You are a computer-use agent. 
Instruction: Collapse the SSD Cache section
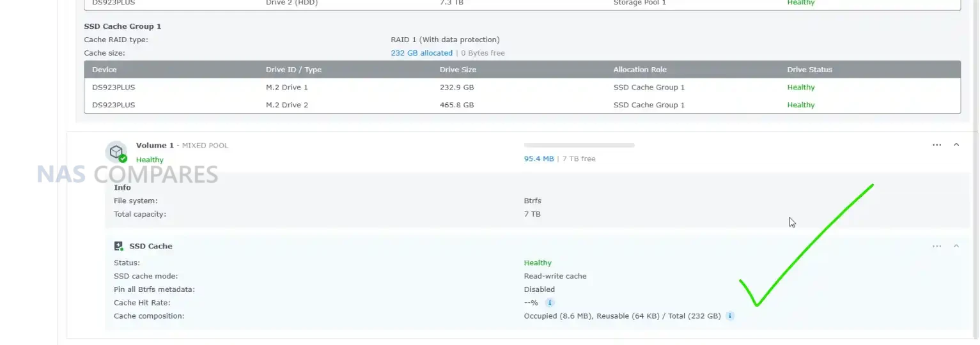pos(956,246)
